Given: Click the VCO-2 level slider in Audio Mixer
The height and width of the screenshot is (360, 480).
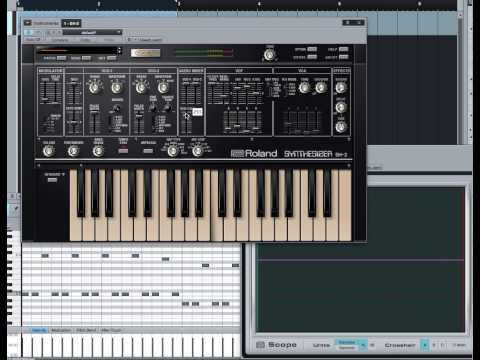Looking at the screenshot, I should pos(196,93).
